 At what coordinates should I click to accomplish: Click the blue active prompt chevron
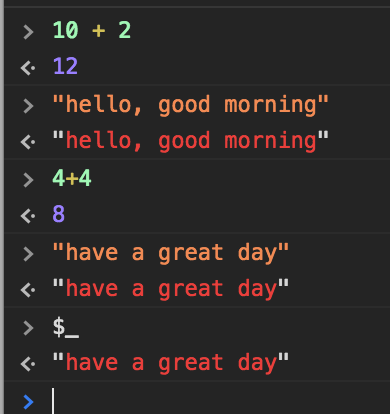28,401
